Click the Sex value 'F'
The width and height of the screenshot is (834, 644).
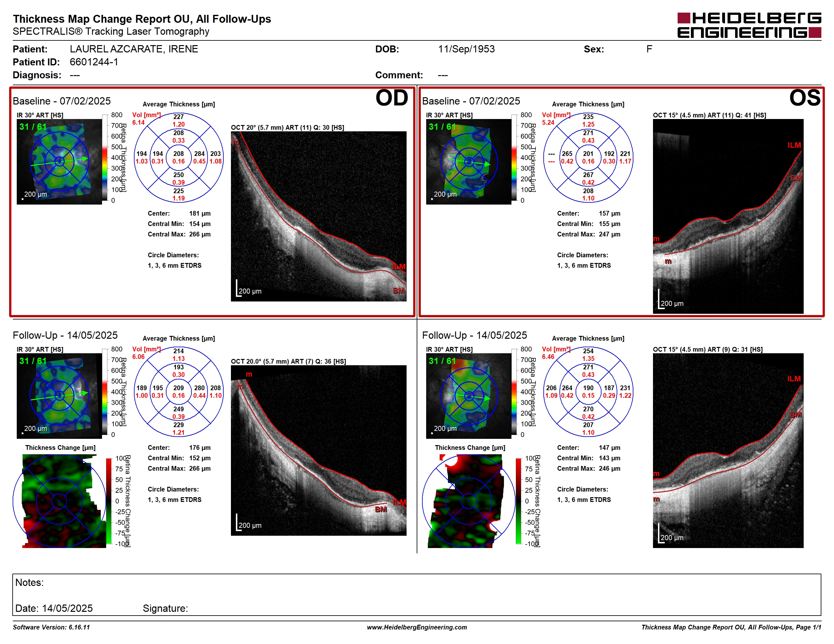click(649, 49)
